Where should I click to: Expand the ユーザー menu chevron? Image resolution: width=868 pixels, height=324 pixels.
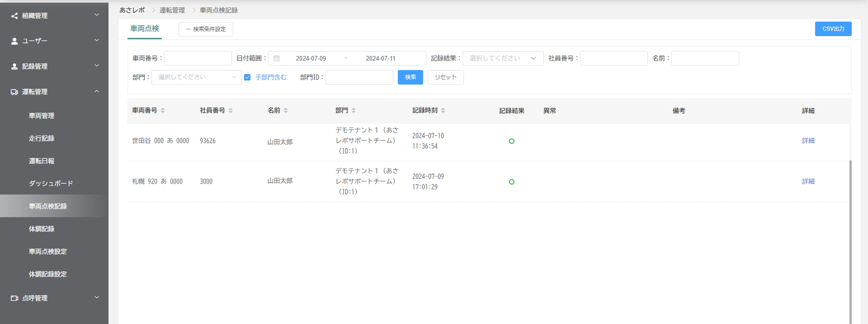point(97,40)
